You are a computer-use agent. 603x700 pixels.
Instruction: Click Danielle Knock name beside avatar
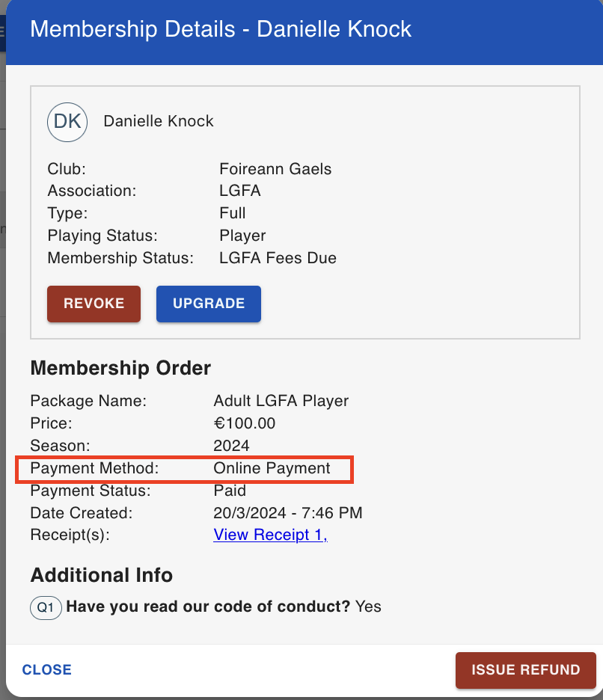(x=159, y=121)
